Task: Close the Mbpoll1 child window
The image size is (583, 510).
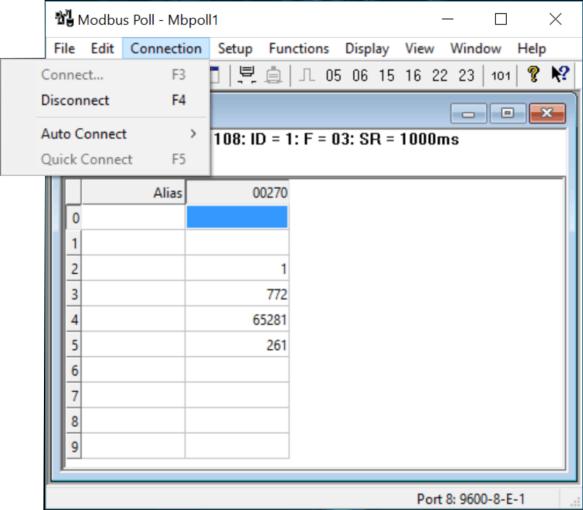Action: 547,113
